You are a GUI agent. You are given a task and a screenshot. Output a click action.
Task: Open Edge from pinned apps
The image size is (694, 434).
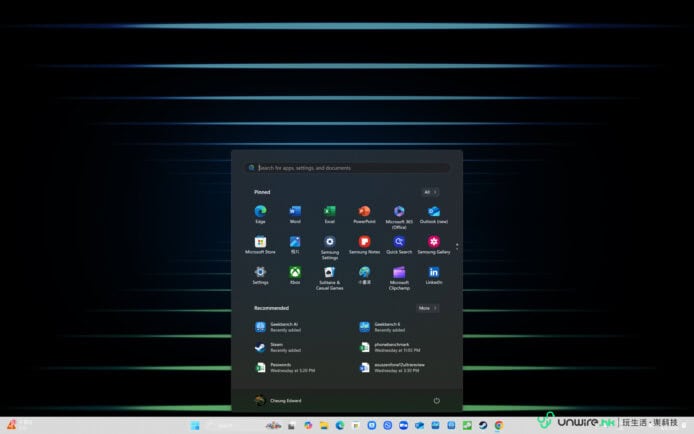tap(260, 212)
